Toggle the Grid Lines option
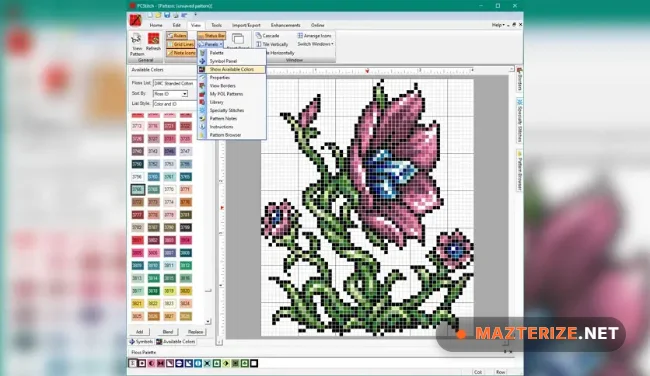Image resolution: width=650 pixels, height=376 pixels. point(181,44)
